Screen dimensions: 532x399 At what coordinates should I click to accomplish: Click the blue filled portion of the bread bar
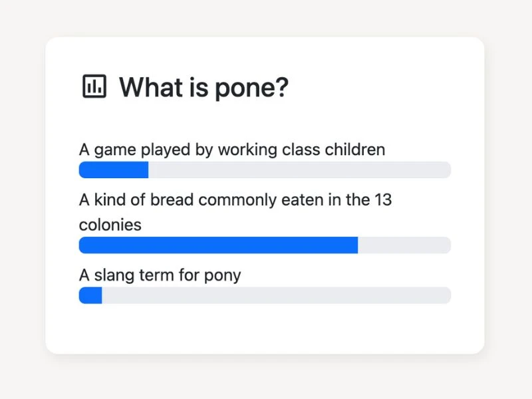[x=218, y=245]
